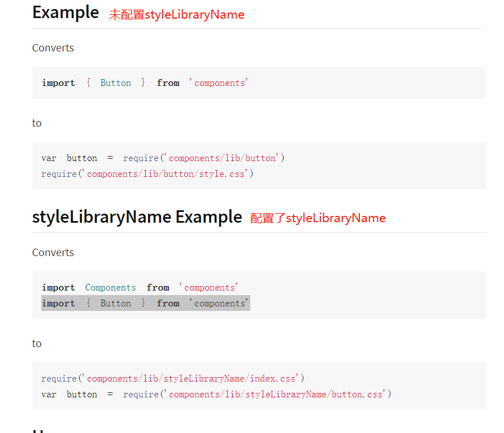Click the first 'to' paragraph under Example
Screen dimensions: 504x433
[37, 123]
